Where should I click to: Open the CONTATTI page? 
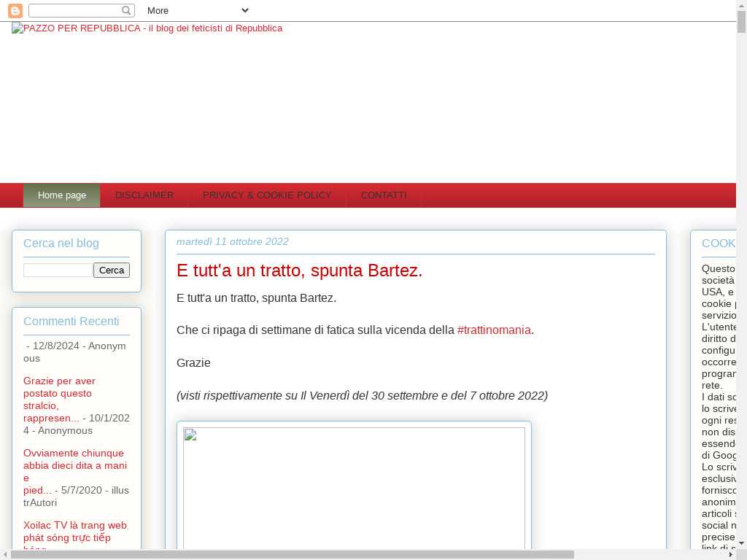(384, 195)
